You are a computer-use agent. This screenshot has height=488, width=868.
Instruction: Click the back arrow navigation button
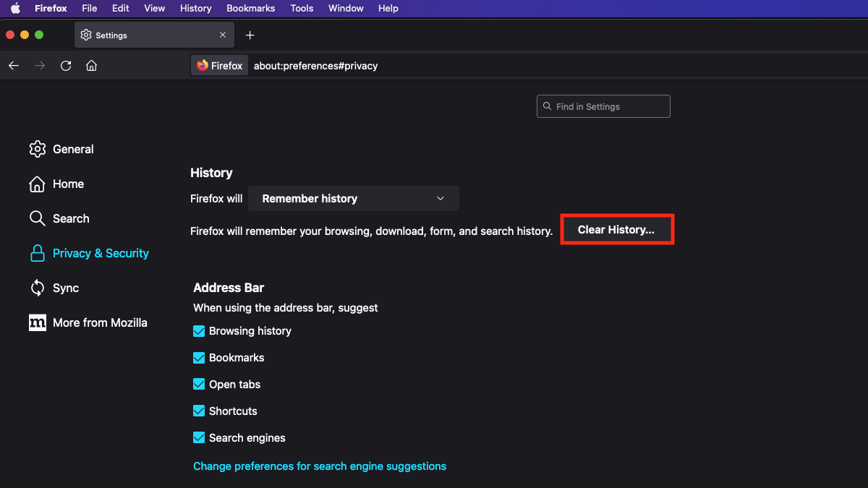pyautogui.click(x=14, y=66)
